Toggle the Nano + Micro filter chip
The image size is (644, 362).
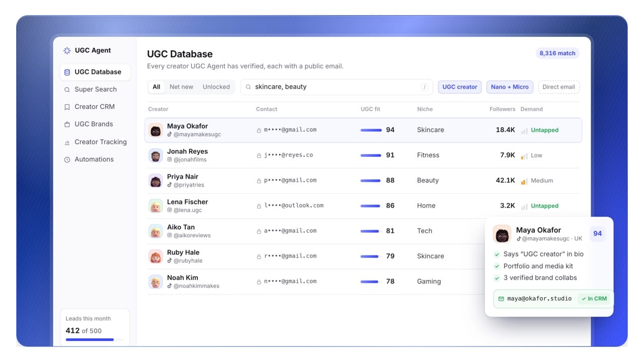[x=510, y=87]
